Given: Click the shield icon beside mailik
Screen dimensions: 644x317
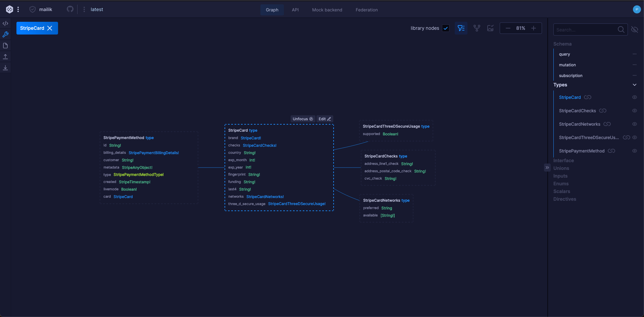Looking at the screenshot, I should (x=33, y=9).
